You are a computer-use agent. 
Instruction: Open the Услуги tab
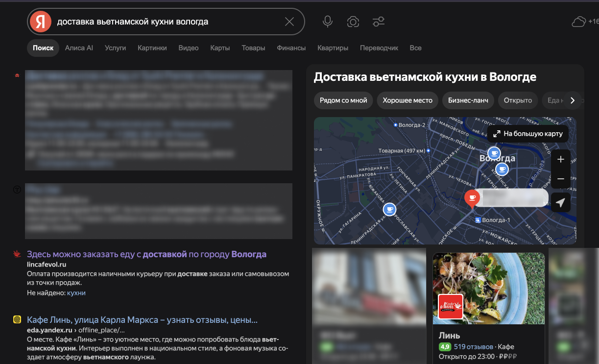click(x=115, y=48)
